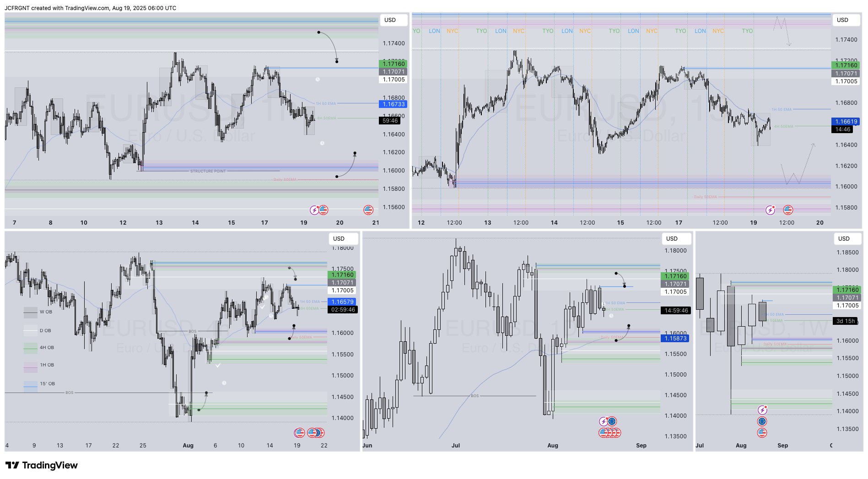The height and width of the screenshot is (479, 868).
Task: Click white clock icon near 1.17005 in 1H chart
Action: [x=318, y=79]
